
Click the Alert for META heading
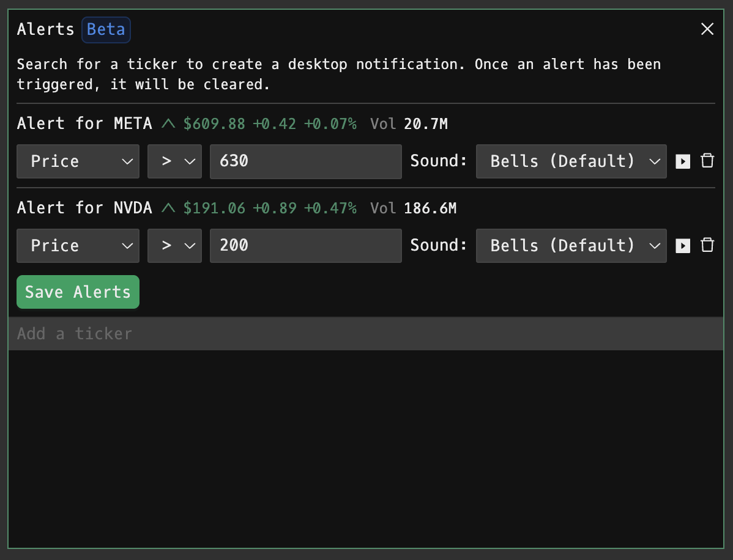click(84, 123)
